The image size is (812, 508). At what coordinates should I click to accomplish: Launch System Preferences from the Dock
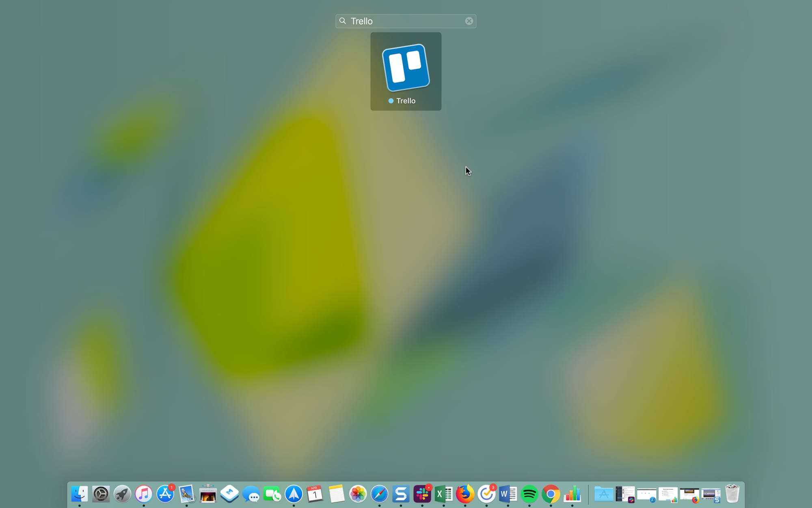tap(101, 494)
